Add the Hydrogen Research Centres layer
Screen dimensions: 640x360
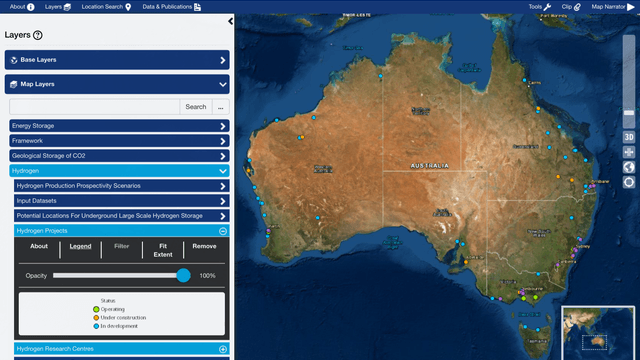pyautogui.click(x=223, y=349)
